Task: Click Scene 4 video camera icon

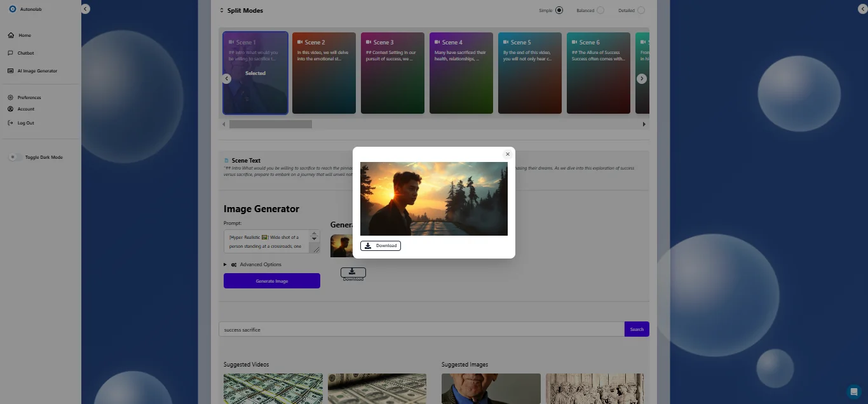Action: coord(437,43)
